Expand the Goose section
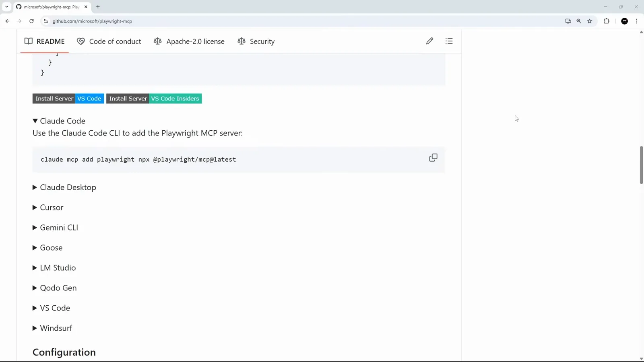 click(x=47, y=248)
